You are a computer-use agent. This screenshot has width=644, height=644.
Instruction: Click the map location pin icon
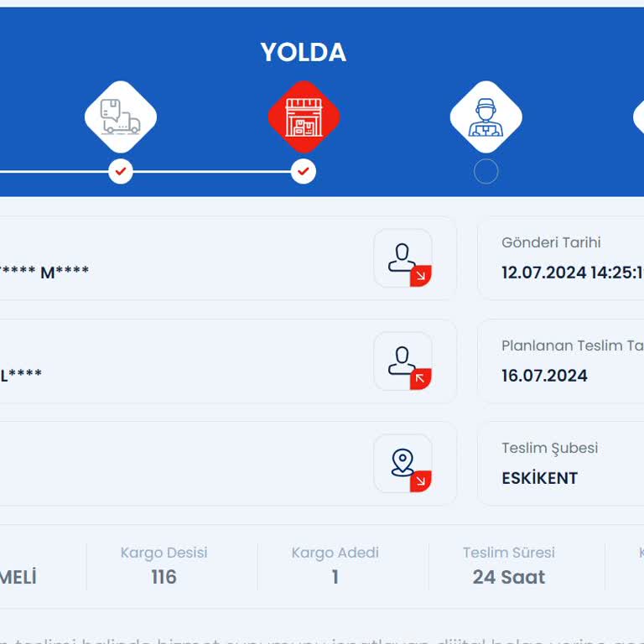point(402,463)
